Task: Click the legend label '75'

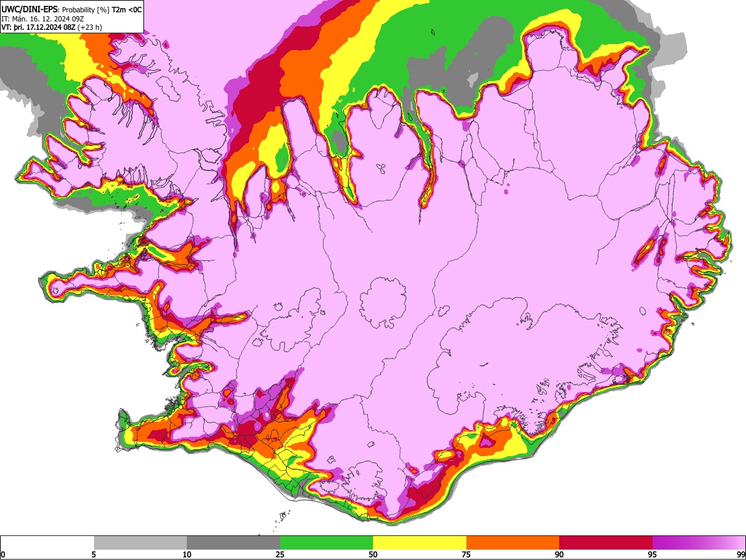Action: coord(466,555)
